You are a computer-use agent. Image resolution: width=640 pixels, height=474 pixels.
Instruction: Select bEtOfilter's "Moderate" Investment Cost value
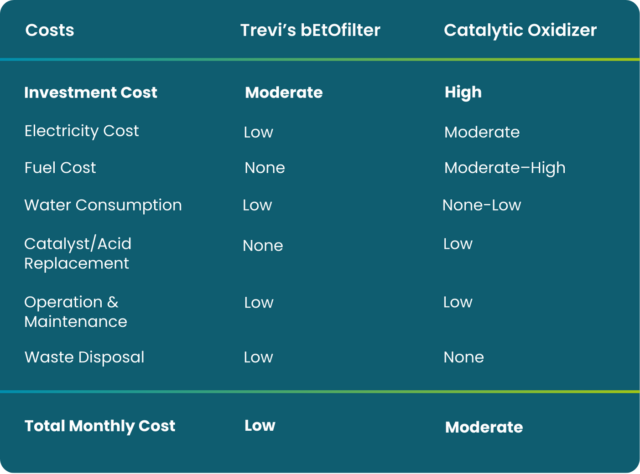[284, 92]
